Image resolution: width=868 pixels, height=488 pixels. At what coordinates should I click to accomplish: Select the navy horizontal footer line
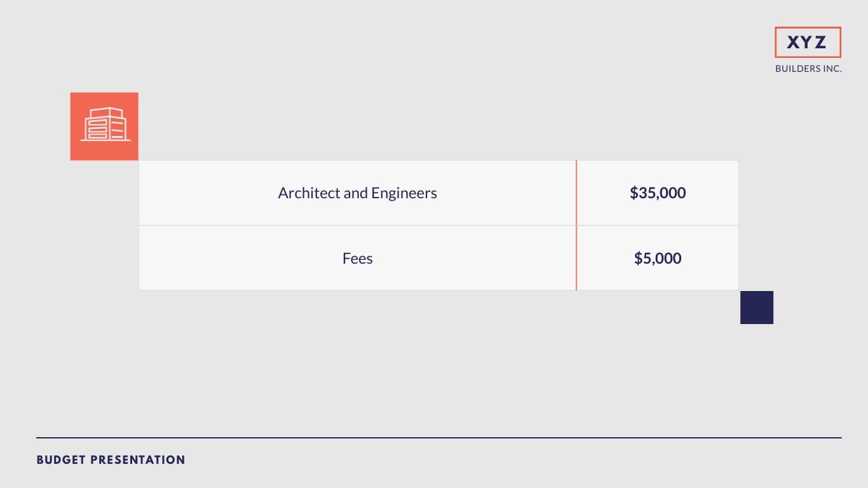click(x=438, y=438)
